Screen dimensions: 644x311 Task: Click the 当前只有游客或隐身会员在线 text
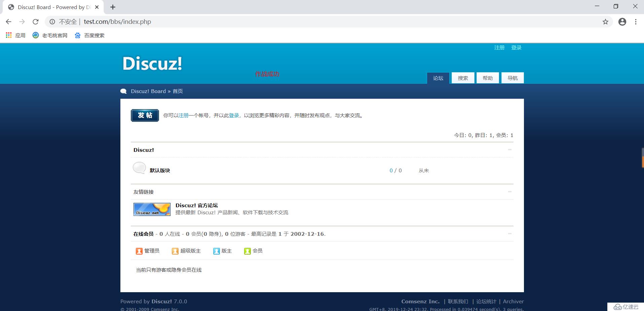point(169,270)
